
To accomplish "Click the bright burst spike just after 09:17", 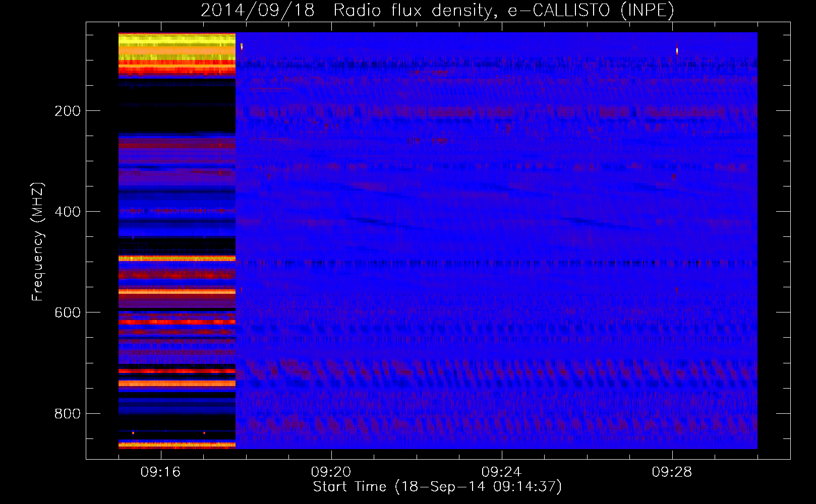I will point(242,47).
